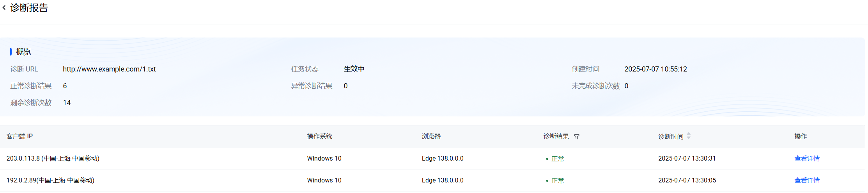Sort by 诊断时间 using the sort arrows

(x=689, y=136)
